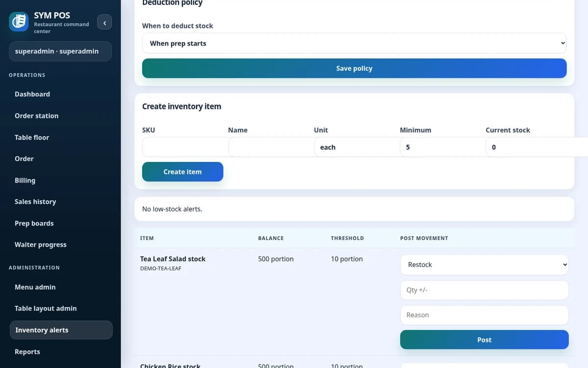
Task: Go to Table layout admin
Action: (x=46, y=308)
